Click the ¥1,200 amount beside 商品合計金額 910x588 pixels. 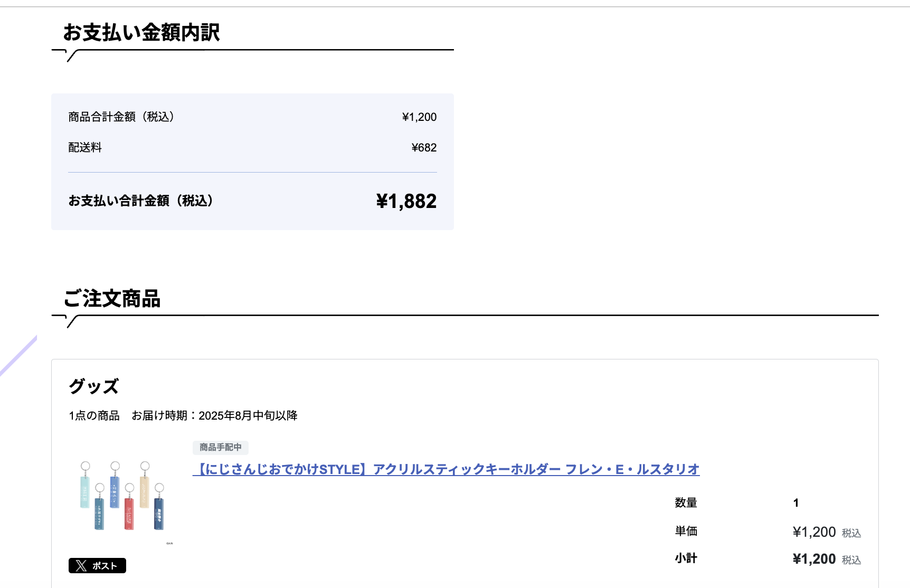[x=419, y=117]
